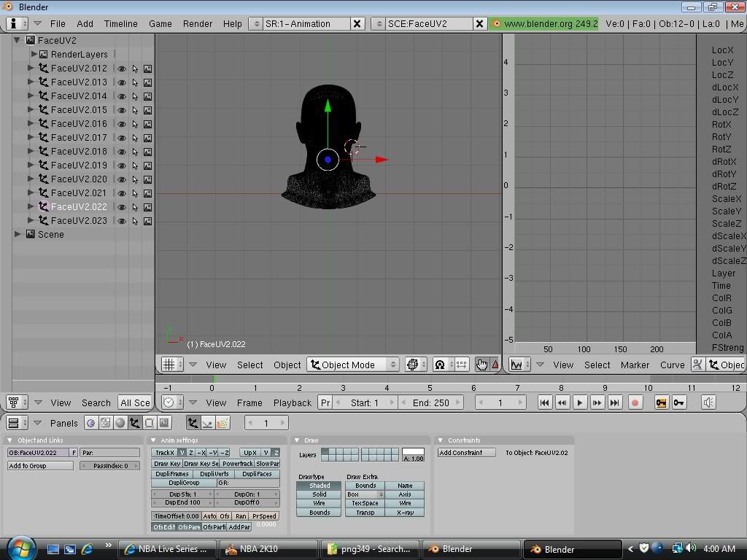747x560 pixels.
Task: Enable the Axis draw extra option
Action: pyautogui.click(x=405, y=494)
